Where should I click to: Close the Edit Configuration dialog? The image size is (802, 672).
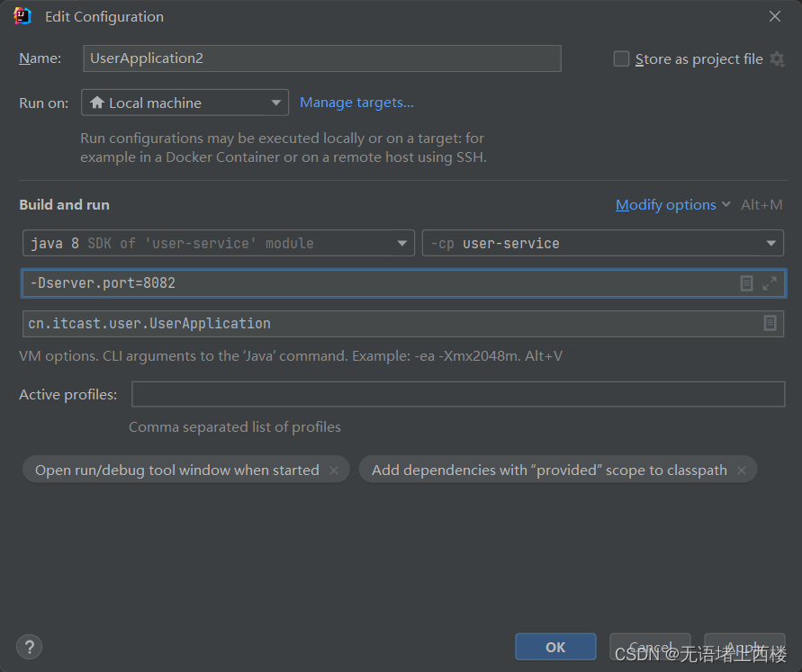775,16
